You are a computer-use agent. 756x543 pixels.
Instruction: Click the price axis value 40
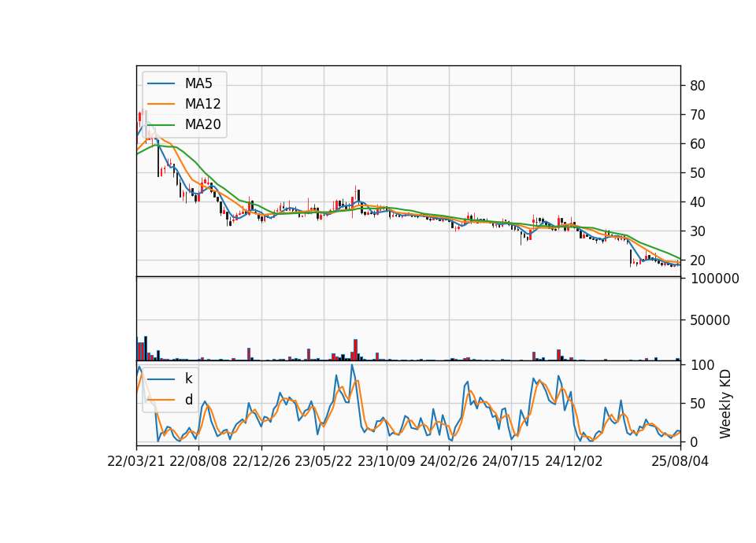(698, 202)
